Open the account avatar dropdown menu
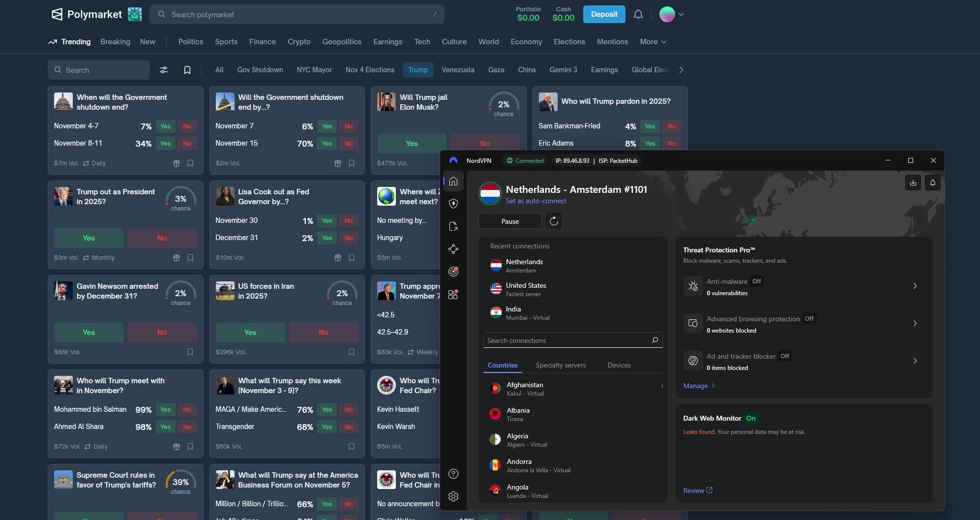The width and height of the screenshot is (980, 520). (x=671, y=14)
